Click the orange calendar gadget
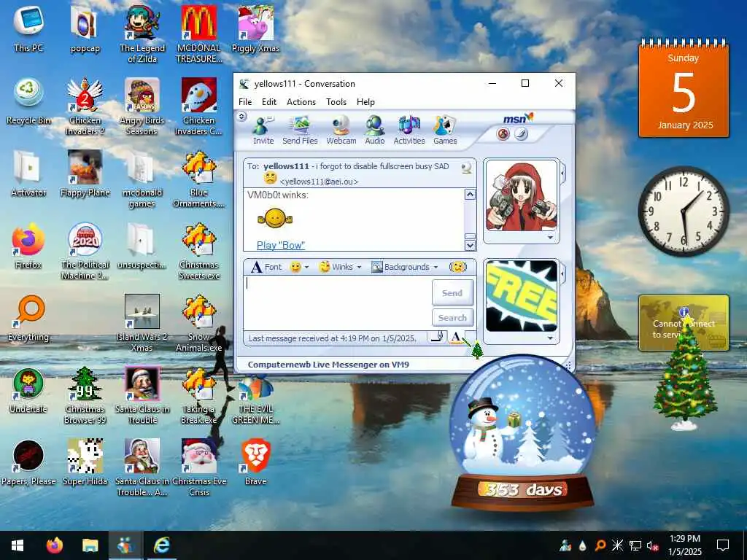This screenshot has width=747, height=560. pyautogui.click(x=683, y=89)
